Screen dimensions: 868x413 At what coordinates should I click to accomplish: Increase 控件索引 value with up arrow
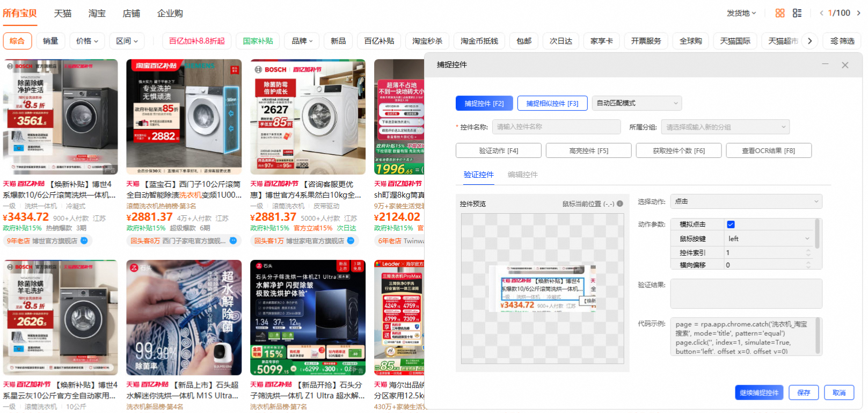click(808, 250)
